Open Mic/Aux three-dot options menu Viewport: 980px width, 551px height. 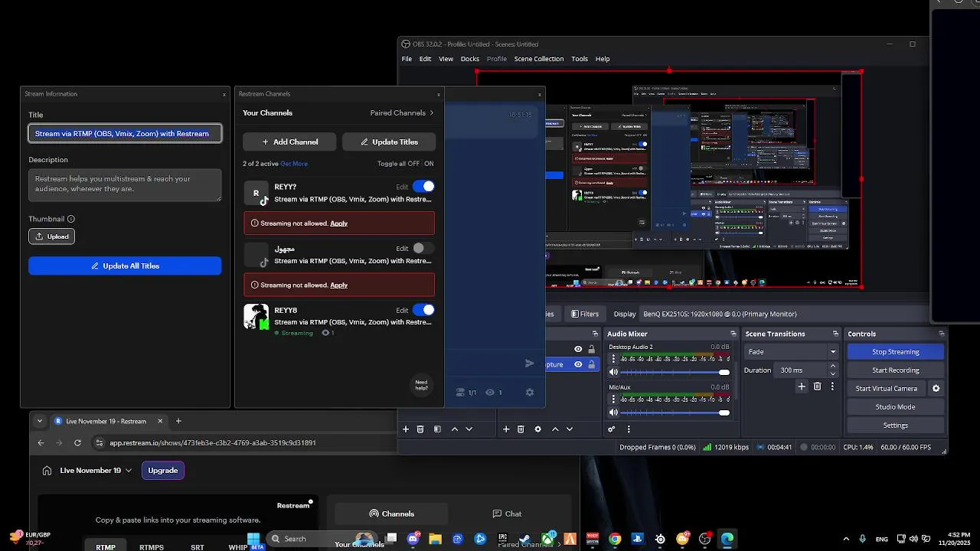pyautogui.click(x=613, y=399)
